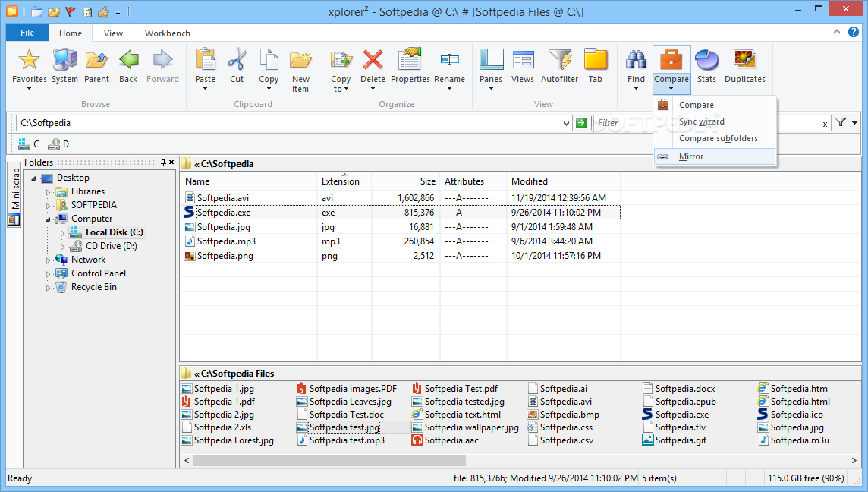This screenshot has width=868, height=492.
Task: Expand the Network tree node
Action: [48, 260]
